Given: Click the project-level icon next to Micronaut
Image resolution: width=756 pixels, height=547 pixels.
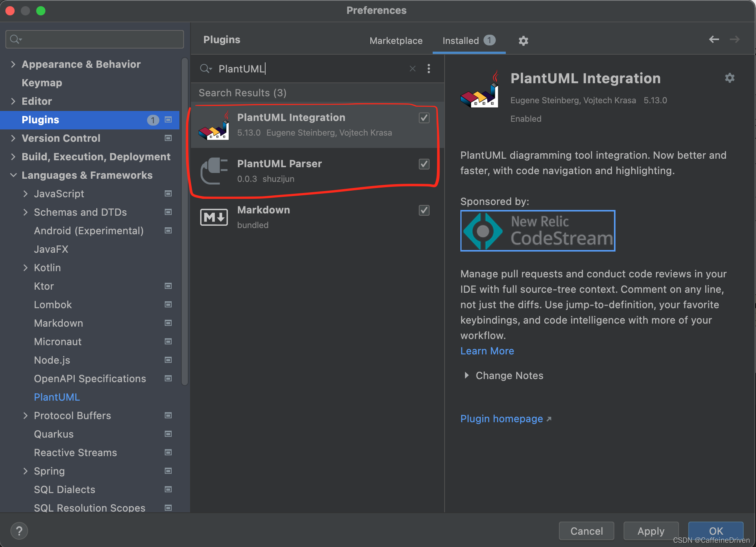Looking at the screenshot, I should click(x=168, y=342).
